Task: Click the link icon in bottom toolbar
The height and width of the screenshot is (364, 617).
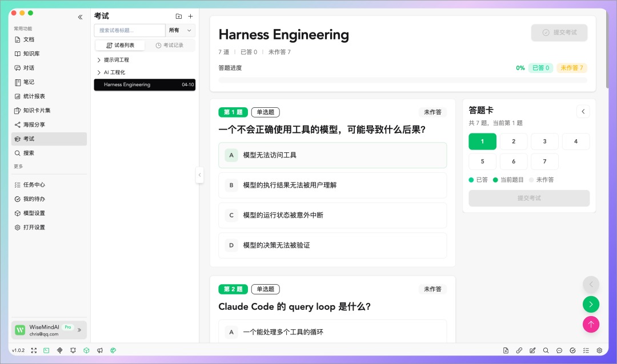Action: tap(519, 351)
